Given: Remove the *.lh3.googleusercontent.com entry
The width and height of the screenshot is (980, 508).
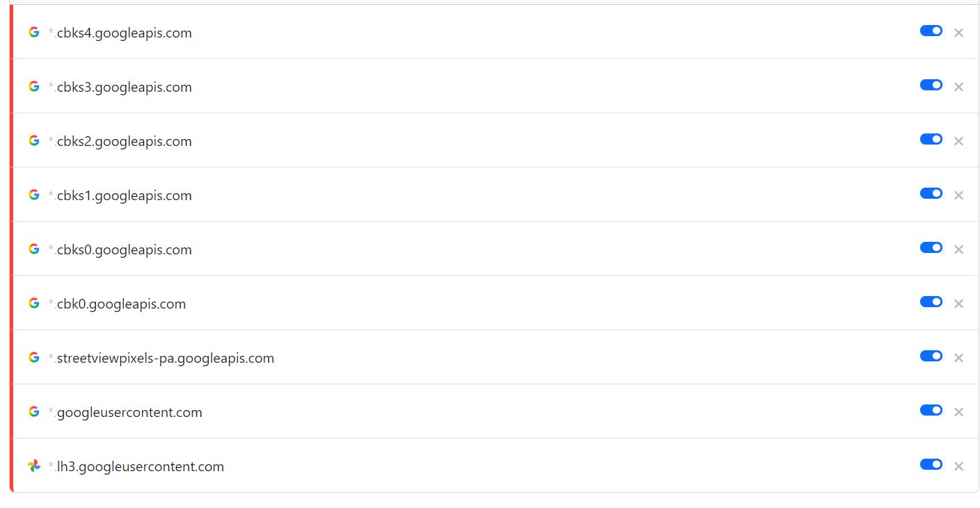Looking at the screenshot, I should point(958,466).
